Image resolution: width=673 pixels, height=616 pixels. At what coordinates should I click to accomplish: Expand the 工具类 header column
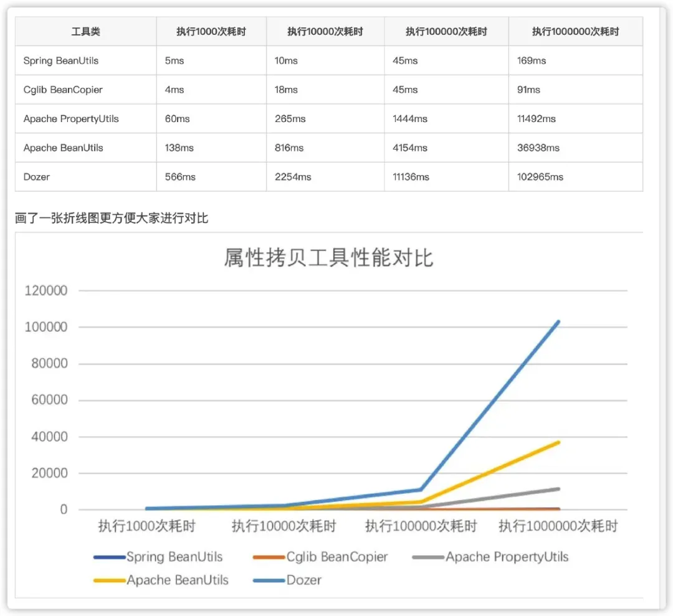point(85,31)
